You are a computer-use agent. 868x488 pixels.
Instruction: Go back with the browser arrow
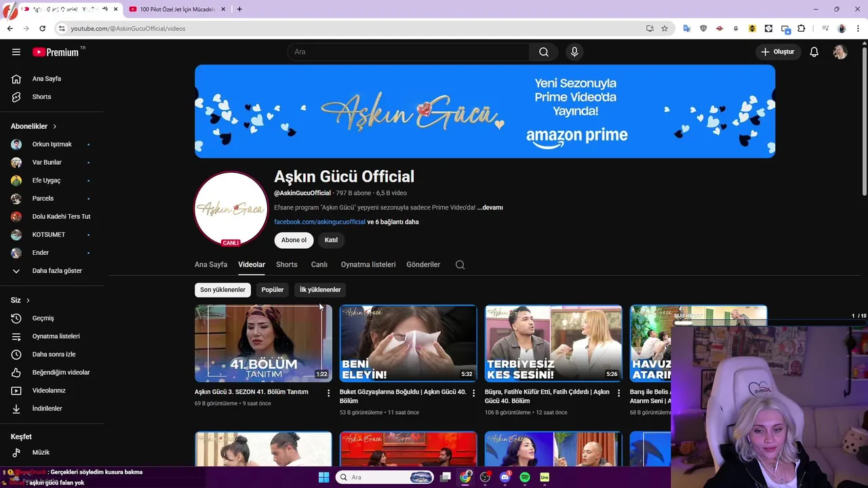tap(9, 28)
